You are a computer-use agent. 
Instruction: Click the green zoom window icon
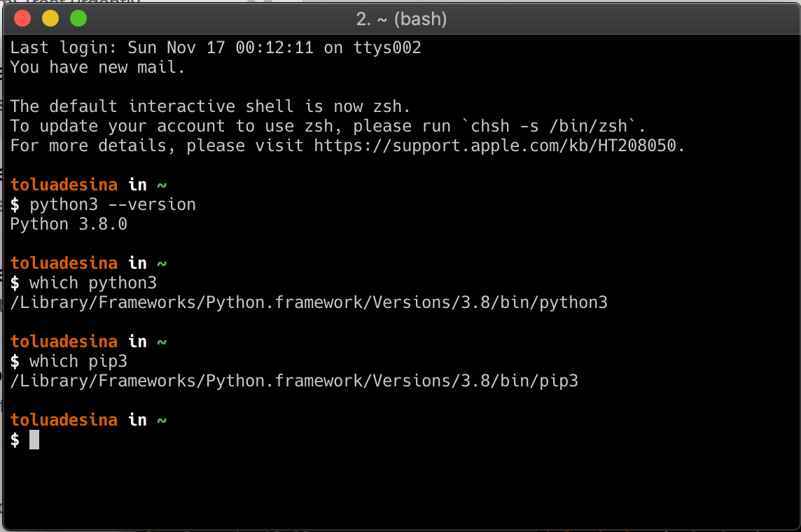click(78, 19)
